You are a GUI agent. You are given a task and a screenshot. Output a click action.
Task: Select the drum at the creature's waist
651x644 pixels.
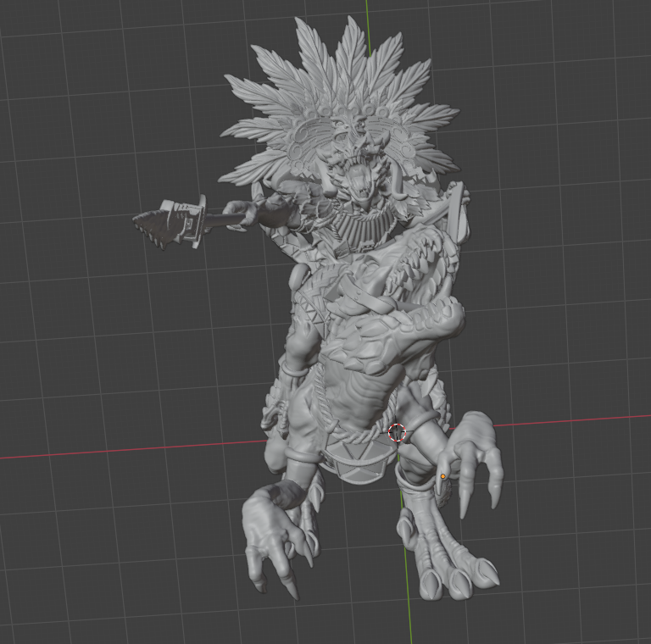click(354, 462)
